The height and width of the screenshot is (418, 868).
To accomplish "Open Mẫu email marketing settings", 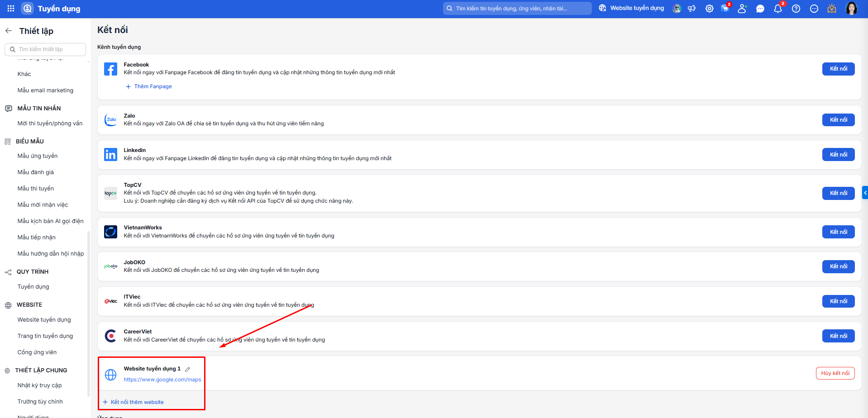I will [x=45, y=90].
